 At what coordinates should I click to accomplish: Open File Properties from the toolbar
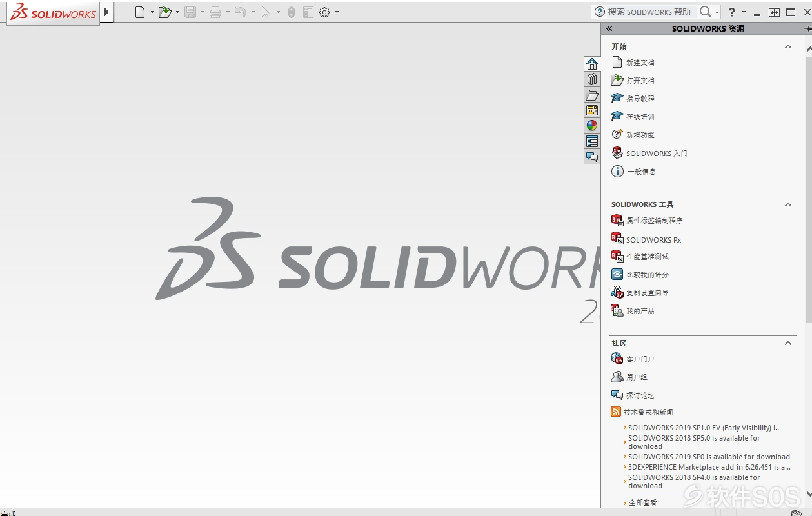tap(308, 12)
